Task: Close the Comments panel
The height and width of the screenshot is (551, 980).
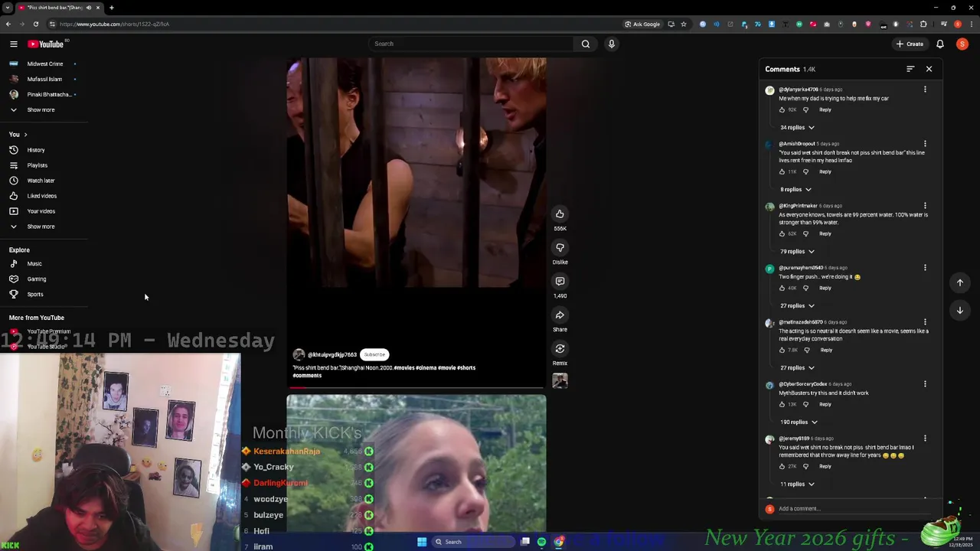Action: (x=929, y=69)
